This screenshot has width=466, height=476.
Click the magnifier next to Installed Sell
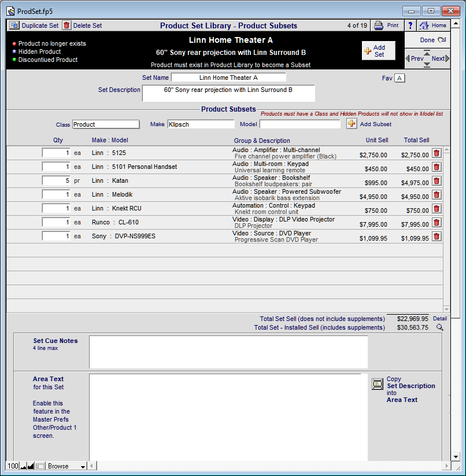click(439, 327)
